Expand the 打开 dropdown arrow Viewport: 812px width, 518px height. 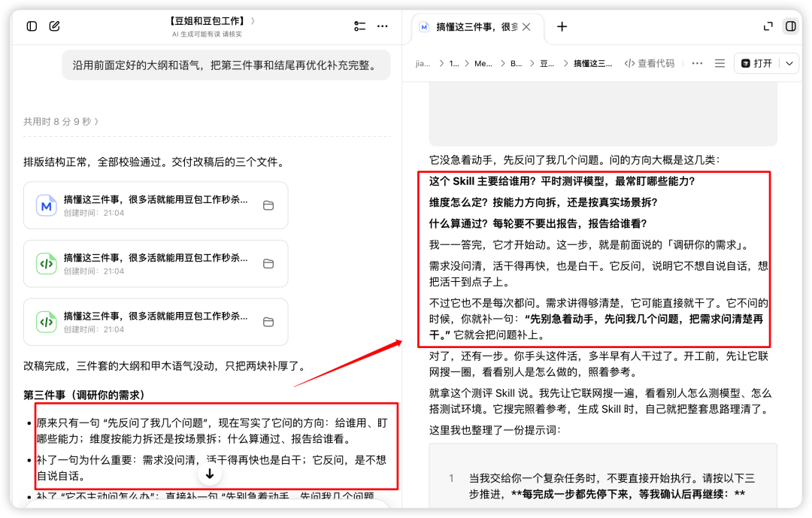coord(789,63)
